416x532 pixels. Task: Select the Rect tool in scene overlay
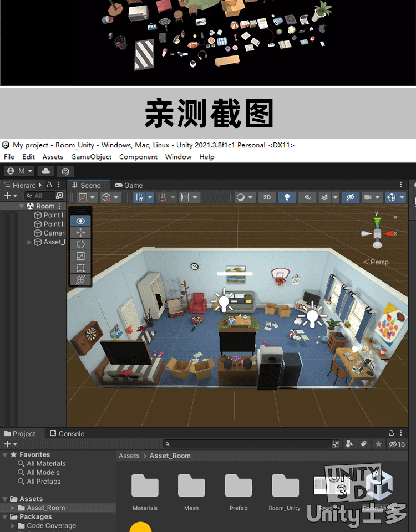(x=80, y=268)
